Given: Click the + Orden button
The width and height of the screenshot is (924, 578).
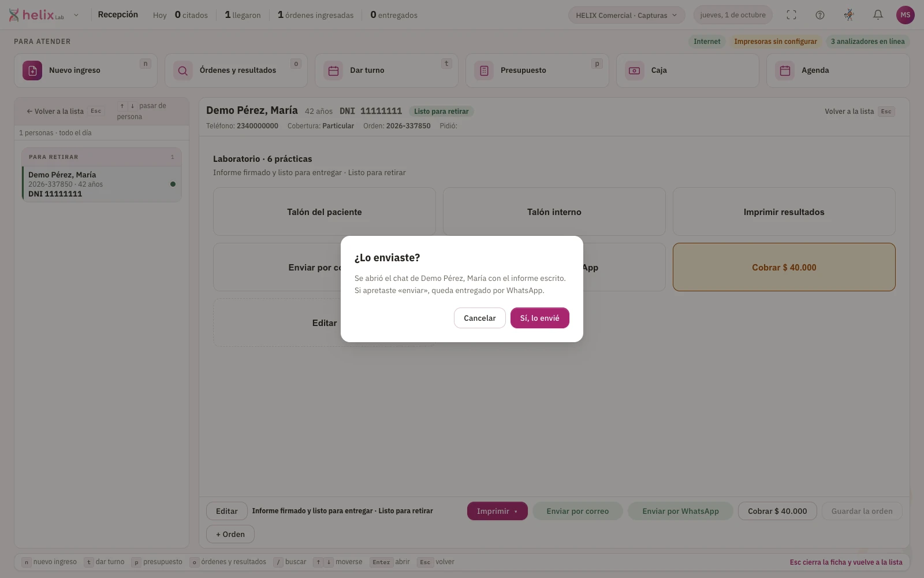Looking at the screenshot, I should point(230,534).
